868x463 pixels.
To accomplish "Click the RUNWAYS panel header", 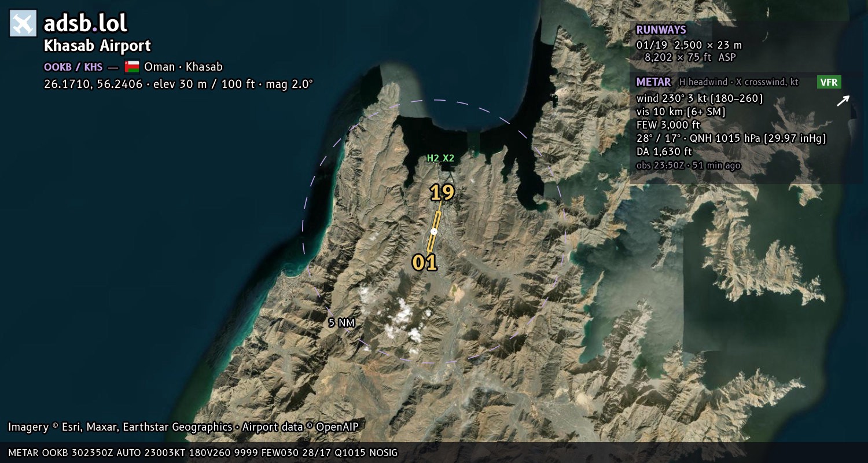I will tap(661, 30).
